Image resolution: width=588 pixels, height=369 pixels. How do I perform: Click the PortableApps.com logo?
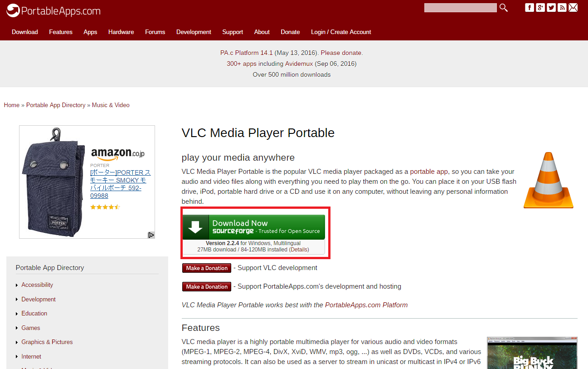[x=53, y=11]
